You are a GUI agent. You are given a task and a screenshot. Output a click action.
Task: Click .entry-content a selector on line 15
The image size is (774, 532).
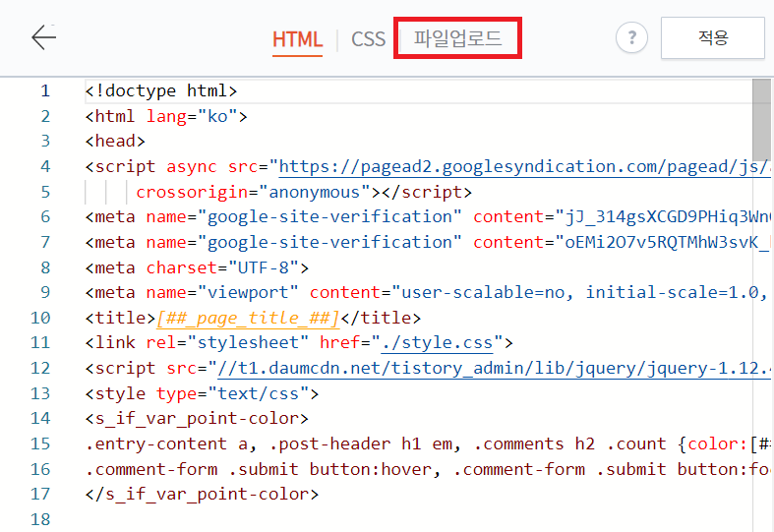166,444
